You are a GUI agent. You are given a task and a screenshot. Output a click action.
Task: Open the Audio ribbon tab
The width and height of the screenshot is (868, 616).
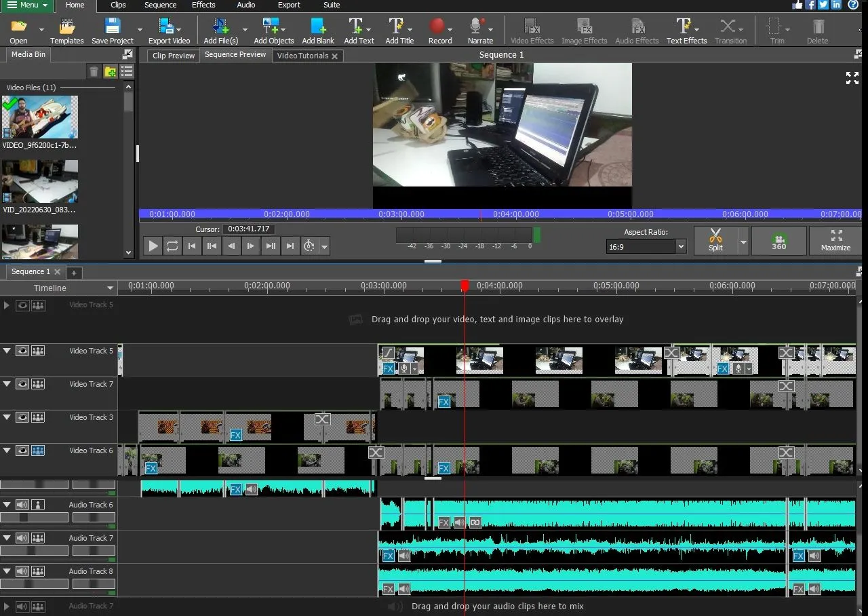pos(246,5)
